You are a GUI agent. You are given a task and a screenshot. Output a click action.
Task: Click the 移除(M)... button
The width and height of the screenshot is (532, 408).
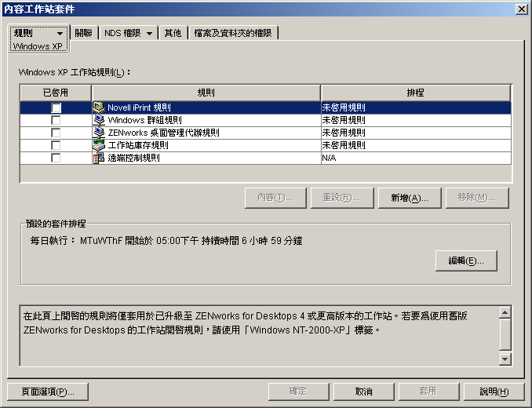pyautogui.click(x=477, y=198)
